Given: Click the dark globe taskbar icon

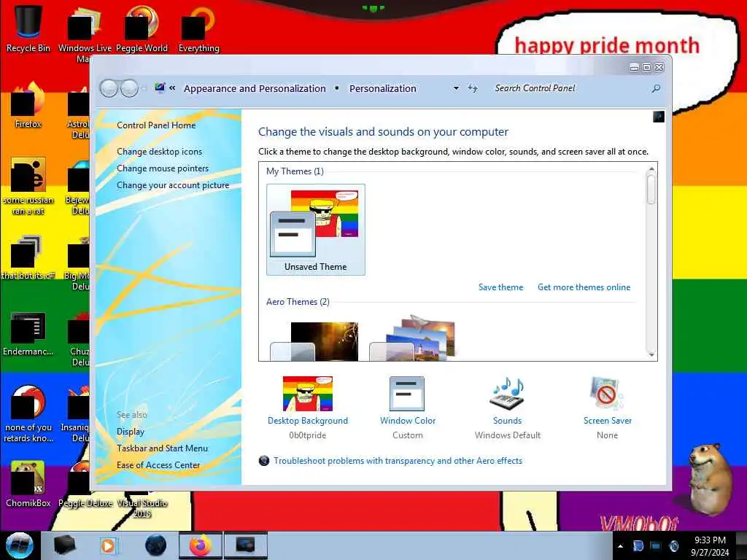Looking at the screenshot, I should tap(155, 545).
